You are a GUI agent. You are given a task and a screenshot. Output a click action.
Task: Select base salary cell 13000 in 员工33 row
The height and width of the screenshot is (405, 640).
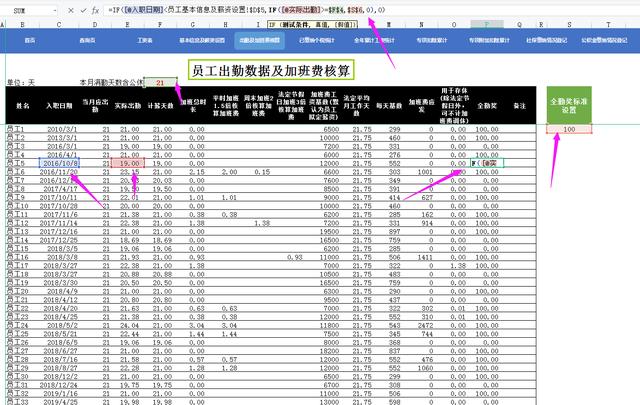point(323,402)
